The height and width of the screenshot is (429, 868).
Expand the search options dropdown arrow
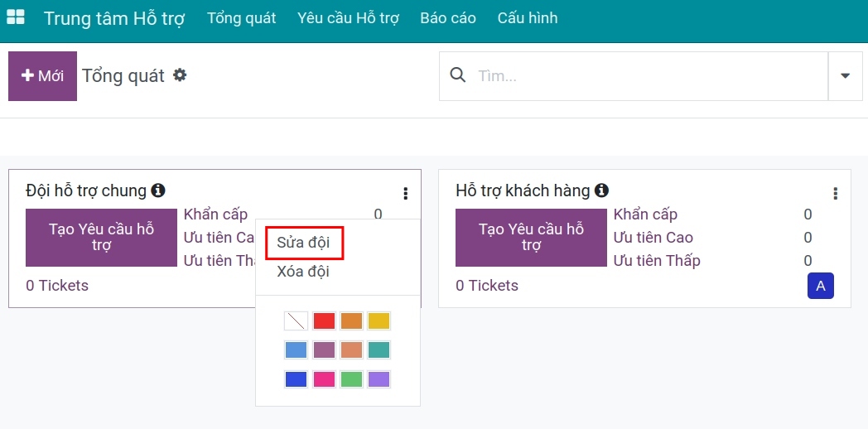coord(846,76)
